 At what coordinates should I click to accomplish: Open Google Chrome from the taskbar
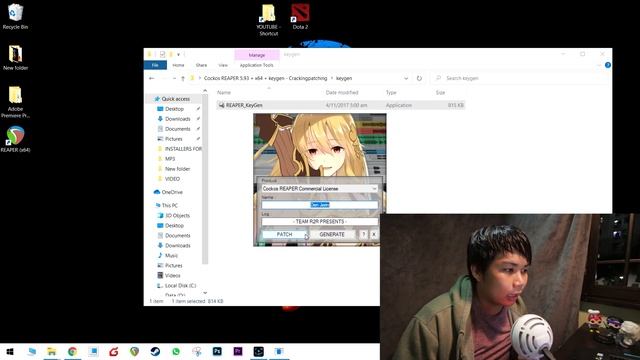[x=72, y=351]
